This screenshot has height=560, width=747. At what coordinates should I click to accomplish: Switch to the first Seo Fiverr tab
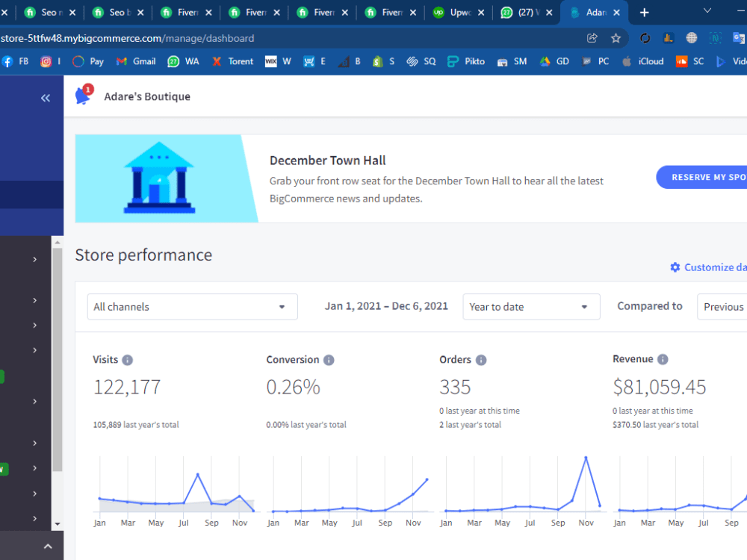pyautogui.click(x=49, y=13)
